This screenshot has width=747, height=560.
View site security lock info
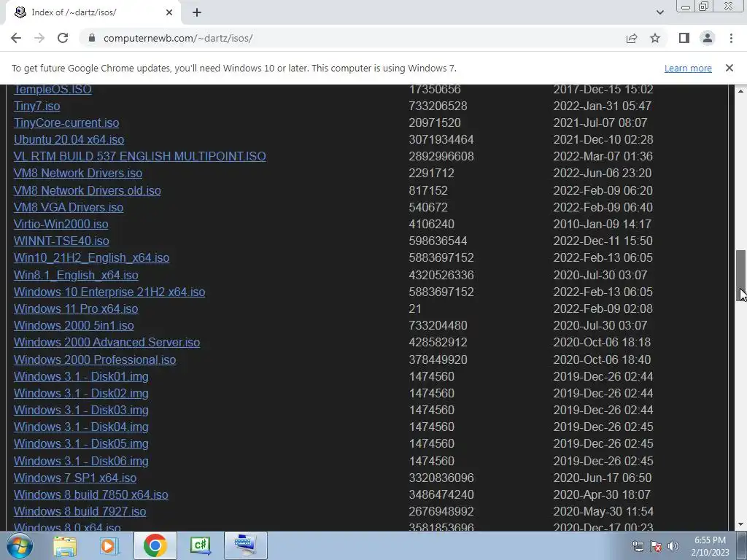[92, 38]
